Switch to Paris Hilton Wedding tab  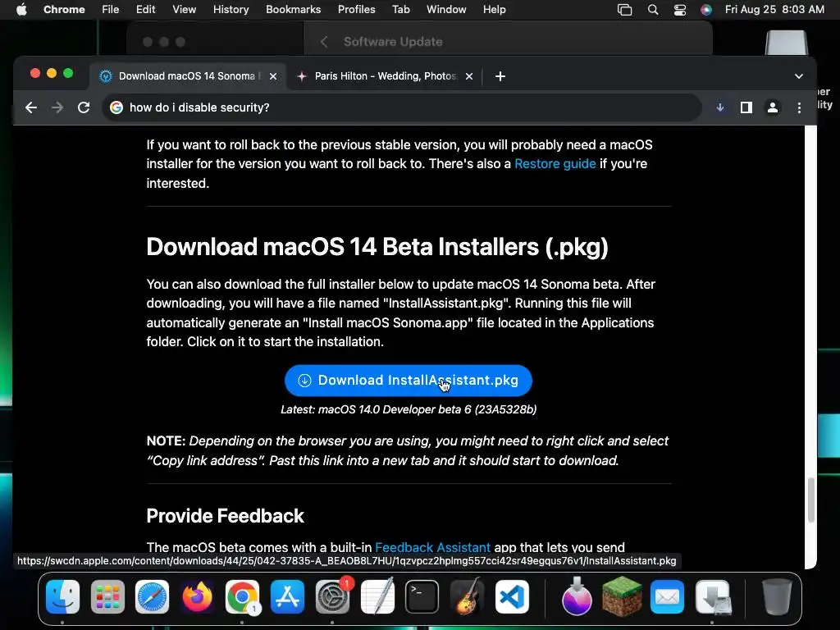385,76
